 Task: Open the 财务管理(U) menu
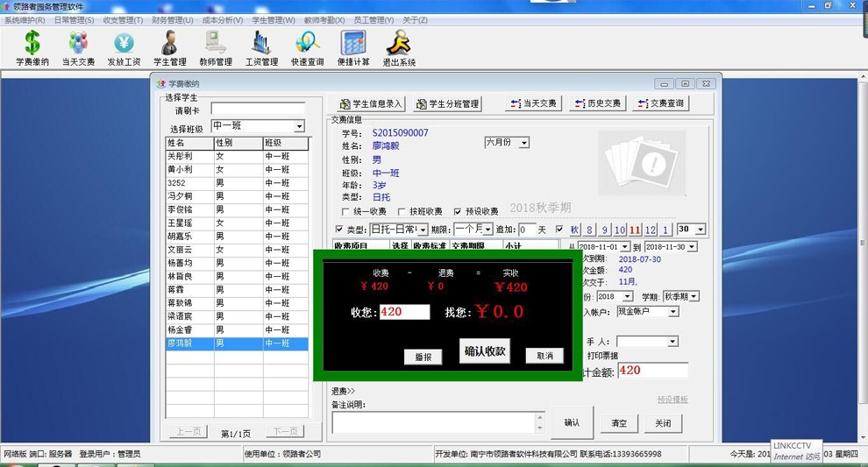click(x=172, y=20)
